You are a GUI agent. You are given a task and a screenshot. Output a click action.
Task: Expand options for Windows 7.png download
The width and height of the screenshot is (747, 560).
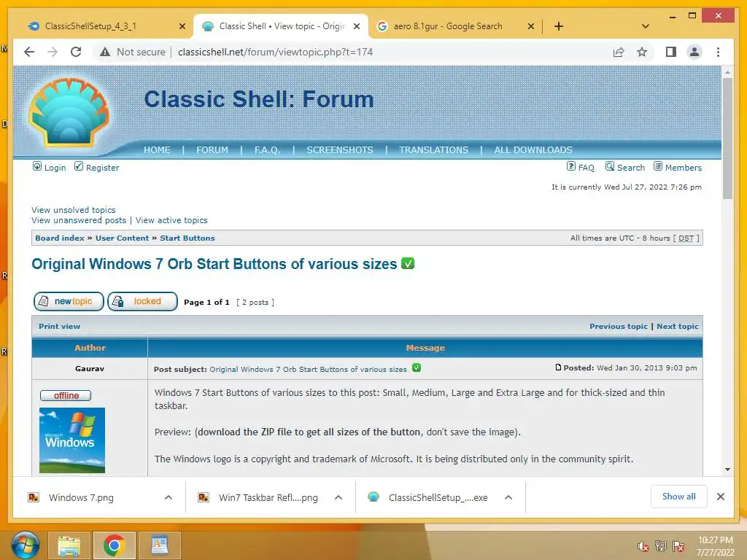pyautogui.click(x=169, y=497)
